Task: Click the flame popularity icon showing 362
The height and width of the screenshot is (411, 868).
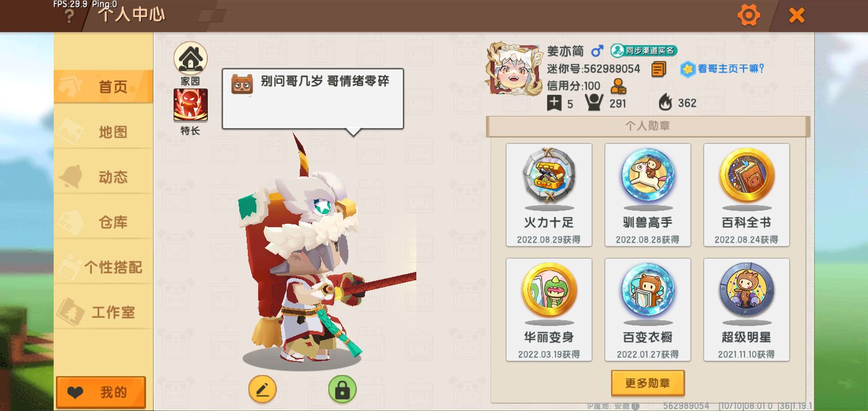Action: click(x=665, y=103)
